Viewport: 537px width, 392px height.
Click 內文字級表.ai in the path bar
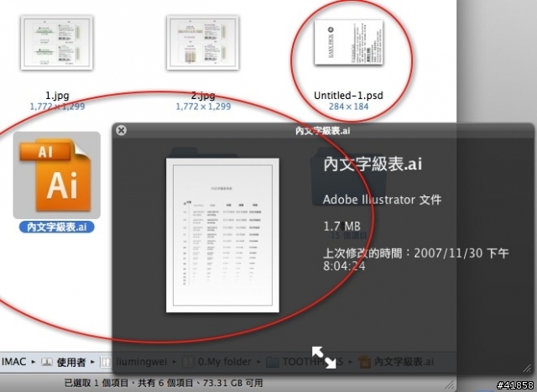coord(396,362)
